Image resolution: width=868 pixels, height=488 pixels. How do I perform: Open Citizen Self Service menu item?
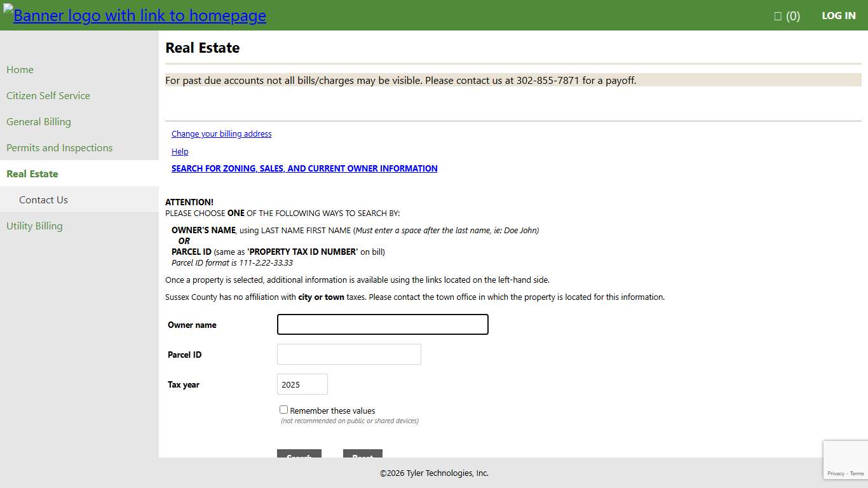(x=48, y=96)
